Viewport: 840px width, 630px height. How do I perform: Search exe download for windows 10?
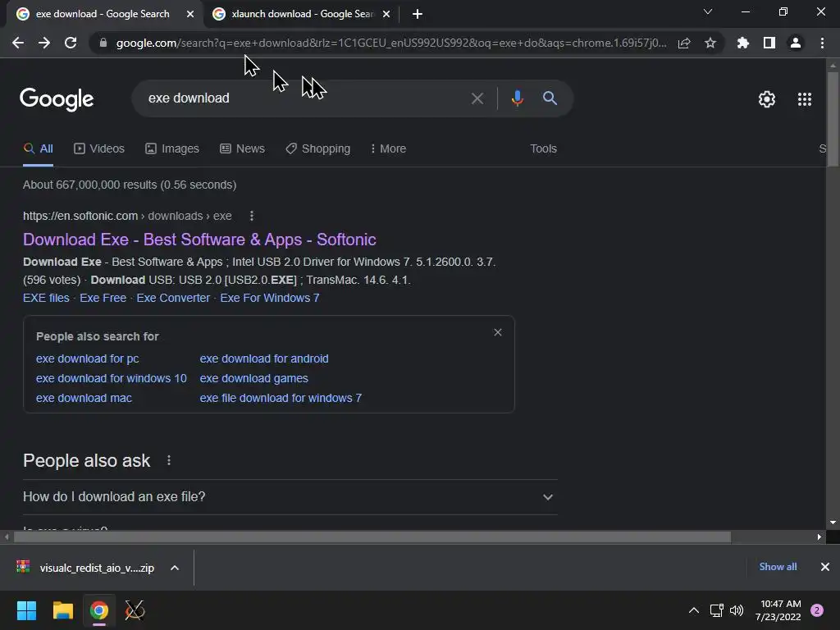pos(112,379)
